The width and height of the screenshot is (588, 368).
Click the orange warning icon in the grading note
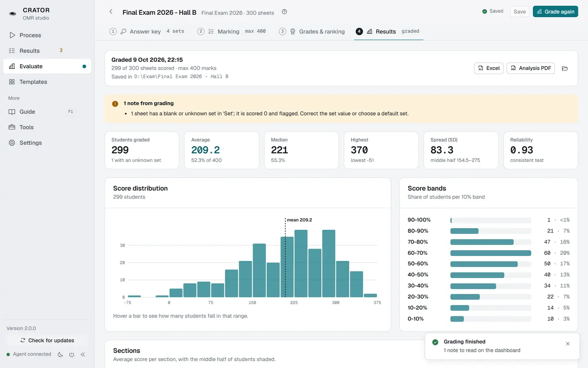click(115, 104)
